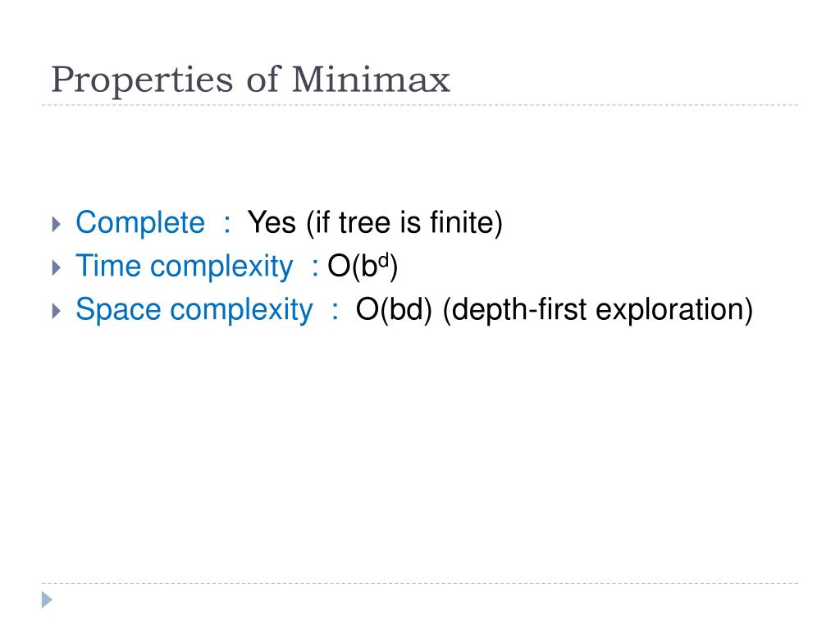
Task: Select the blue "Space complexity" label
Action: pos(194,309)
